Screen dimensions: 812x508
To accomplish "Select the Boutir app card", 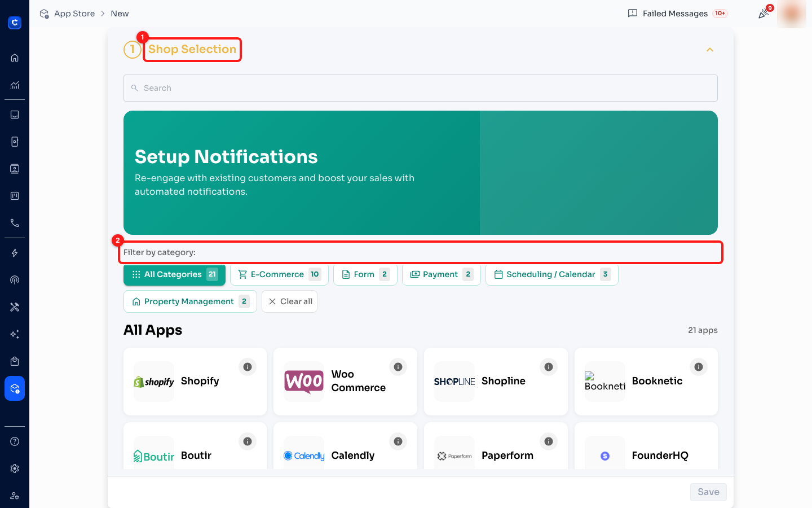I will (x=195, y=446).
